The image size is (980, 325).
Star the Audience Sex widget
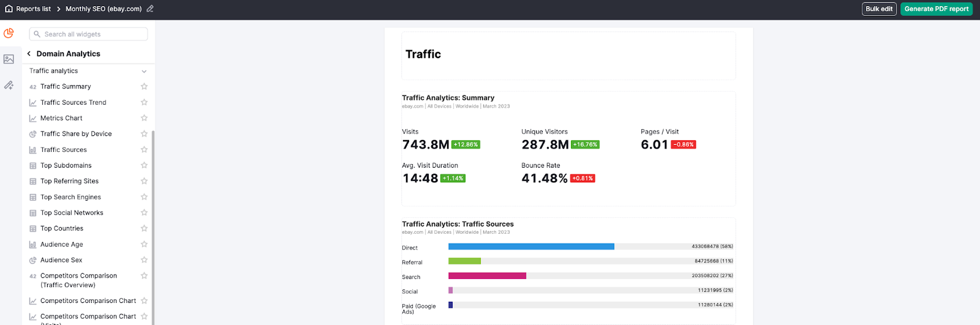(x=144, y=260)
